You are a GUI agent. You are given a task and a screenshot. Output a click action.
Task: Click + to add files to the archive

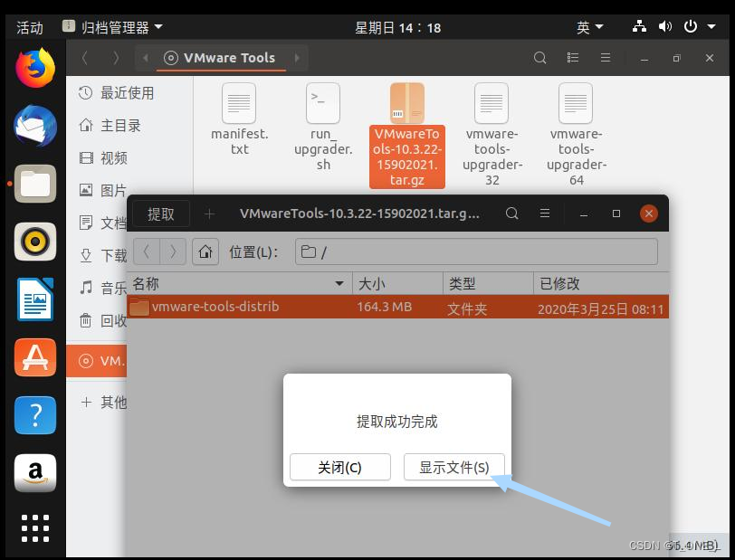tap(210, 214)
